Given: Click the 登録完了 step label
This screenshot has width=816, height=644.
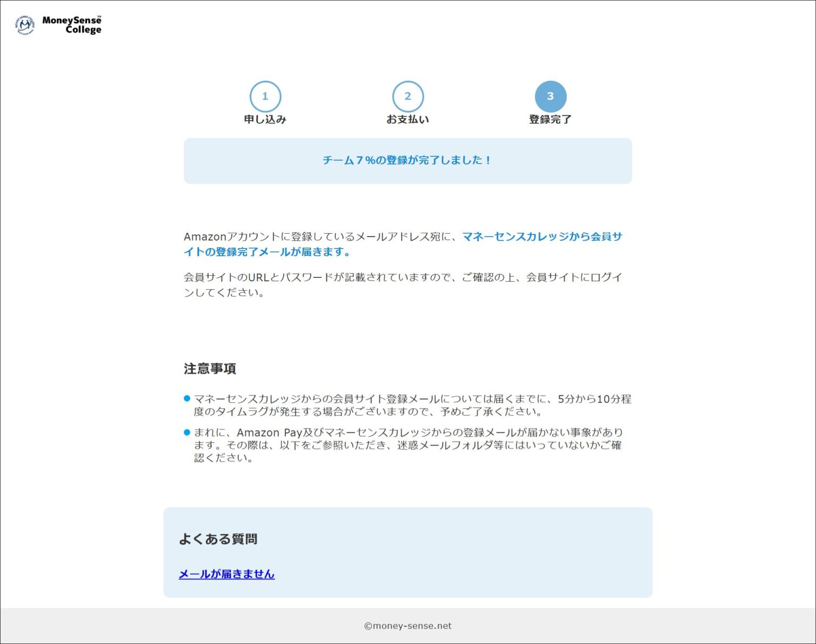Looking at the screenshot, I should 550,120.
